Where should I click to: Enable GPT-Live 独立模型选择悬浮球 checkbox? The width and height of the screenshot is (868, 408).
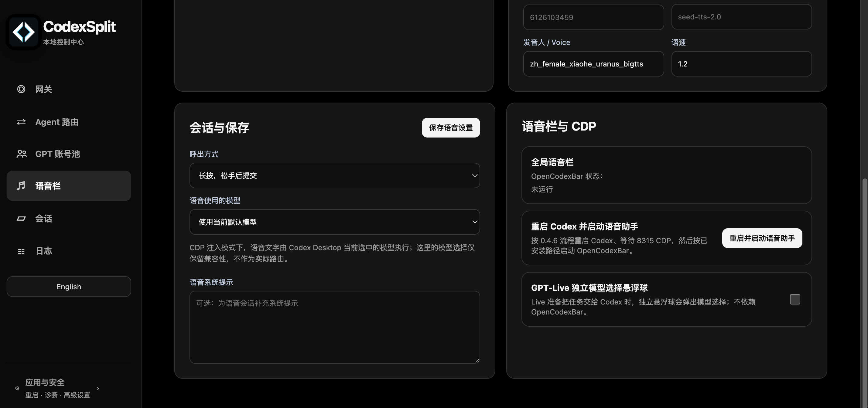pos(795,299)
